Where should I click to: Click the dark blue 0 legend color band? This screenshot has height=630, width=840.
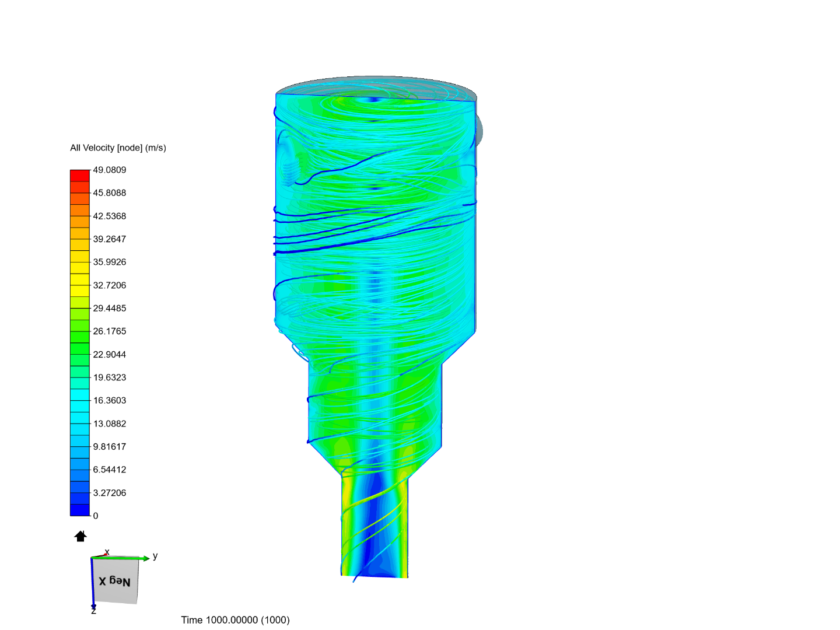pos(80,510)
